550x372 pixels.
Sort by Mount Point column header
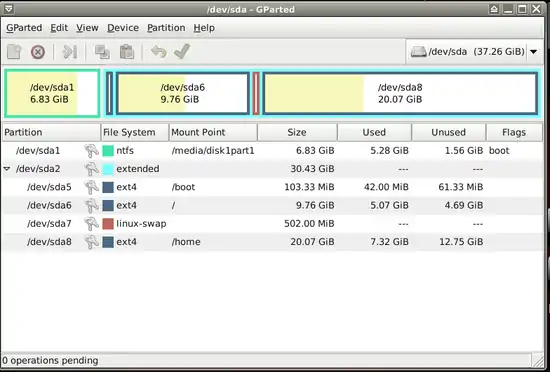(x=213, y=133)
